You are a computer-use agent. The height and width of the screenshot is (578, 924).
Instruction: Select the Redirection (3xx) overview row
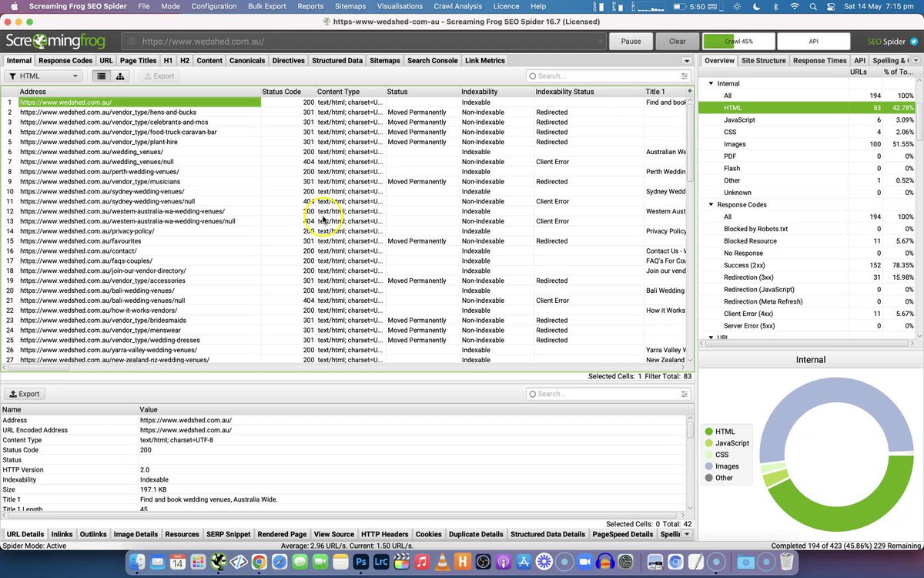pos(807,277)
